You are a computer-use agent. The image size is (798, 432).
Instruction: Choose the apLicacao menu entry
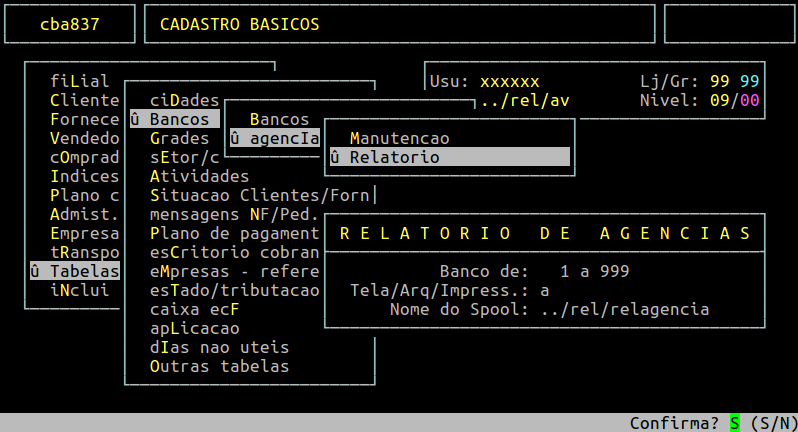194,328
